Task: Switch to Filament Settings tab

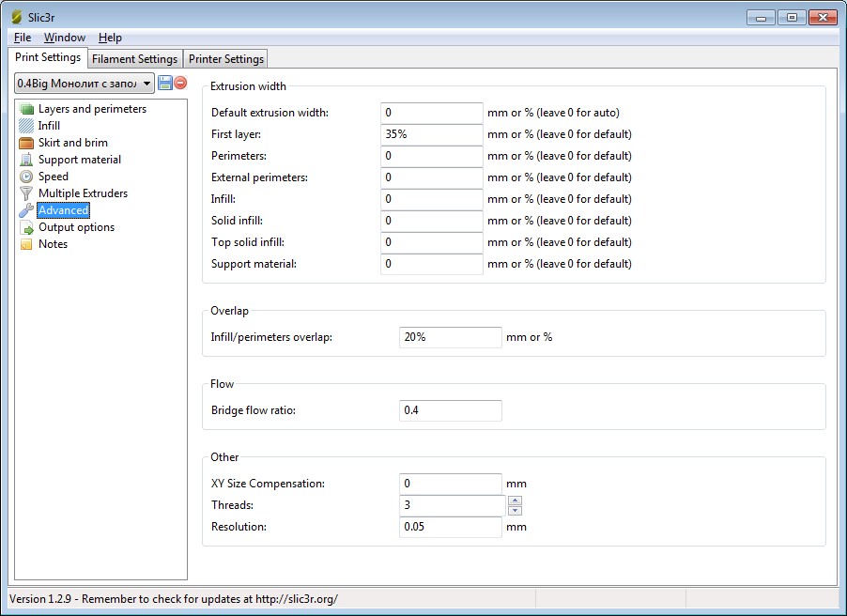Action: (x=134, y=59)
